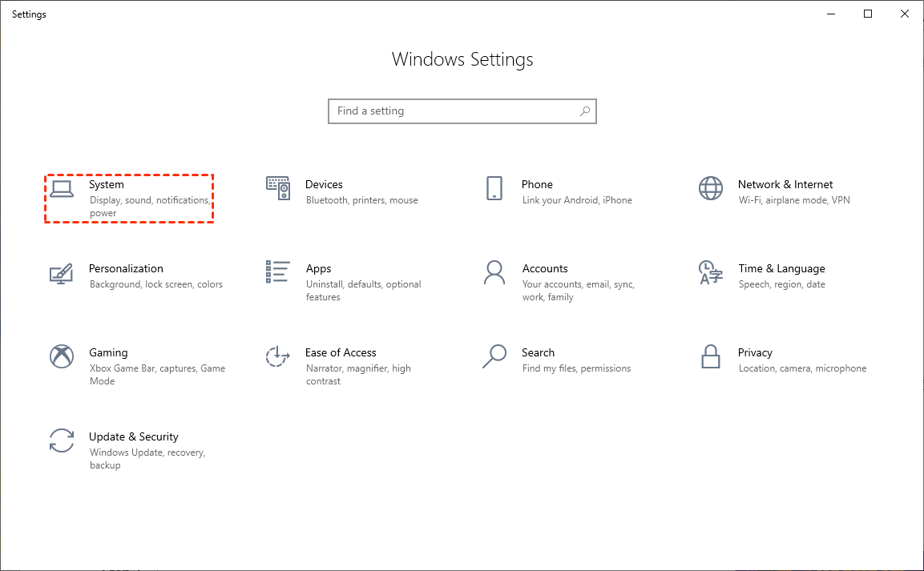The height and width of the screenshot is (571, 924).
Task: Open Time & Language via its icon
Action: tap(711, 272)
